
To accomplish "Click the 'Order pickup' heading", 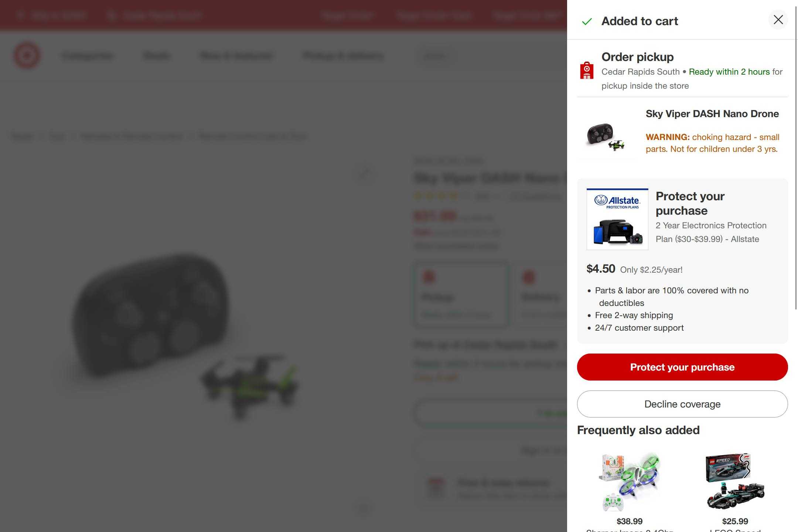I will click(637, 57).
